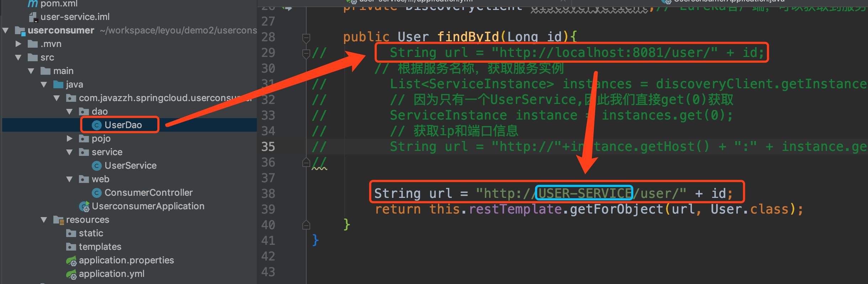Collapse the src folder
The image size is (868, 284).
[18, 58]
